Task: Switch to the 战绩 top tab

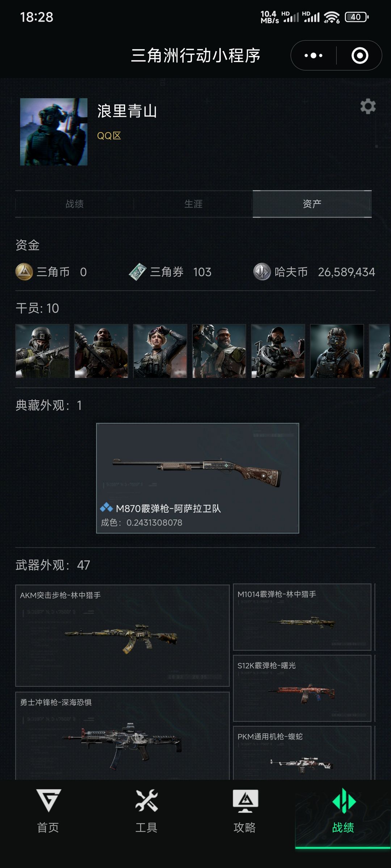Action: click(75, 204)
